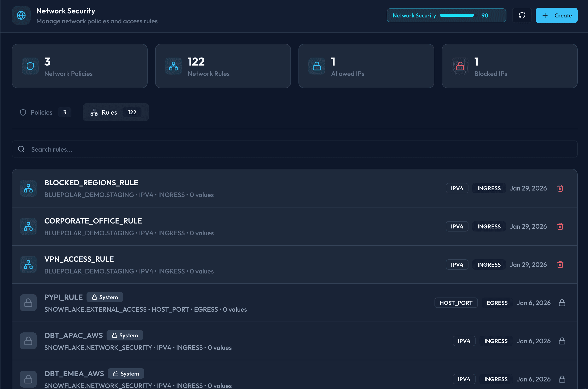The image size is (588, 389).
Task: Click the System badge on PYPI_RULE
Action: 105,297
